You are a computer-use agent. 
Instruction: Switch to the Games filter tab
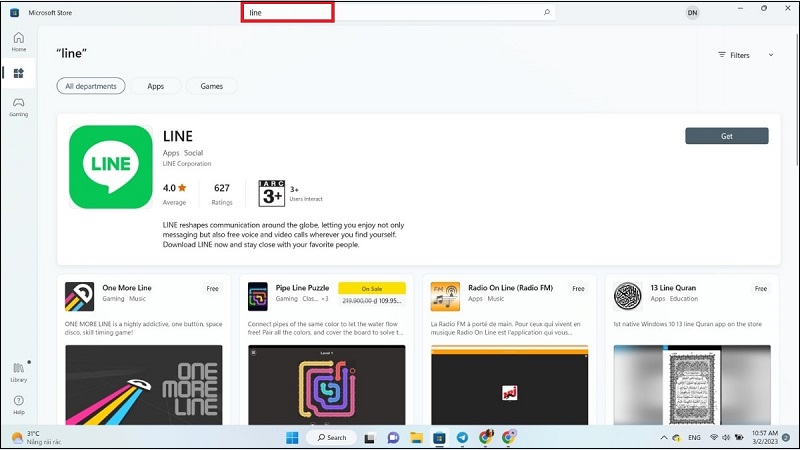[x=211, y=86]
